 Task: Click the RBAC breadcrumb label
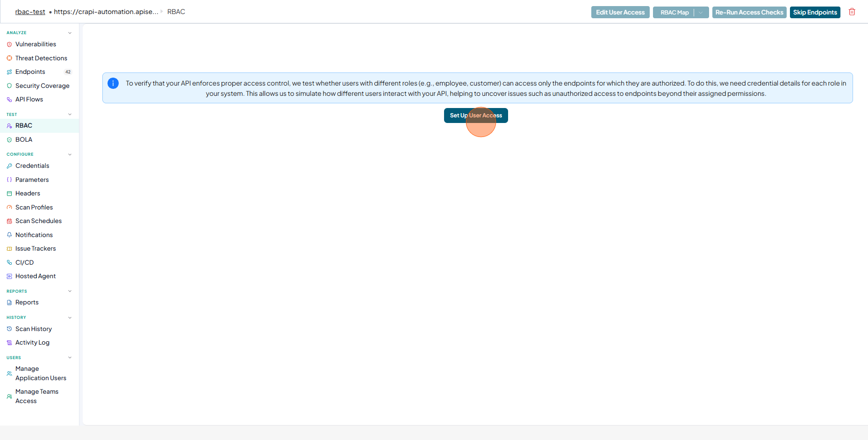point(176,12)
